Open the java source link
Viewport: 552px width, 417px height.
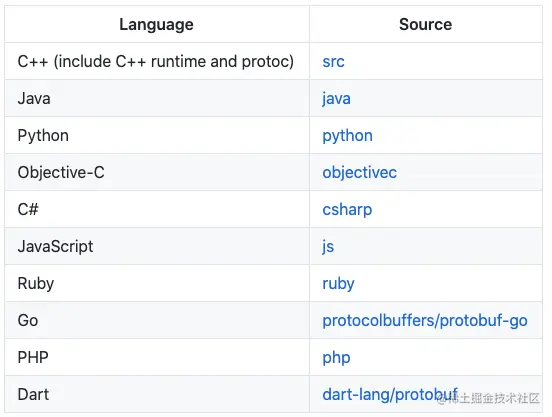336,99
